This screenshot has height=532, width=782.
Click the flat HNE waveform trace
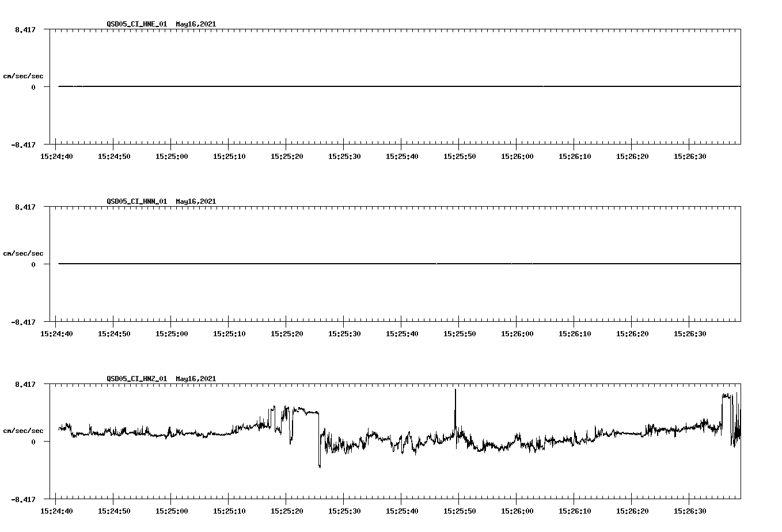click(x=346, y=87)
